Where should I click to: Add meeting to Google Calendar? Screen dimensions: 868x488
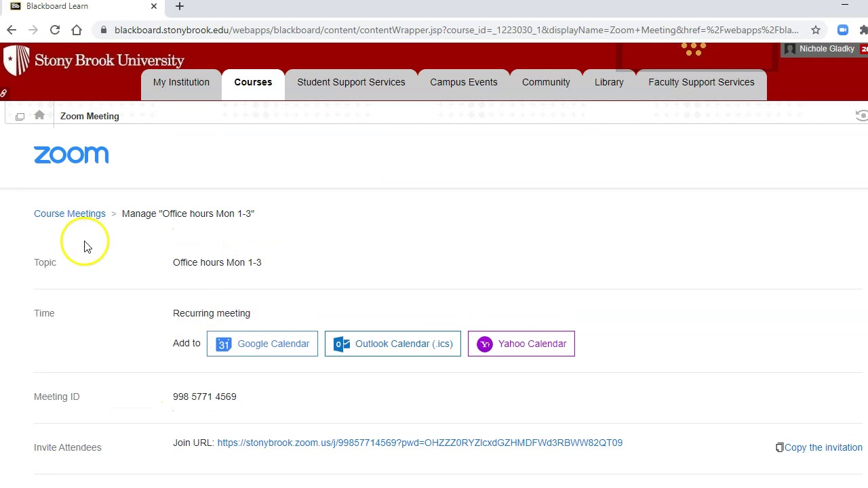(262, 344)
